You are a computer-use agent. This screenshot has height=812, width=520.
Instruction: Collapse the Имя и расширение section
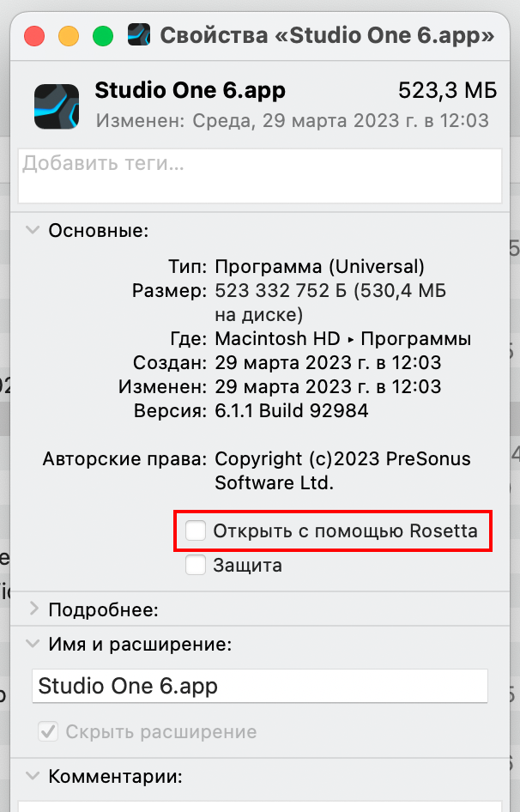pyautogui.click(x=33, y=644)
